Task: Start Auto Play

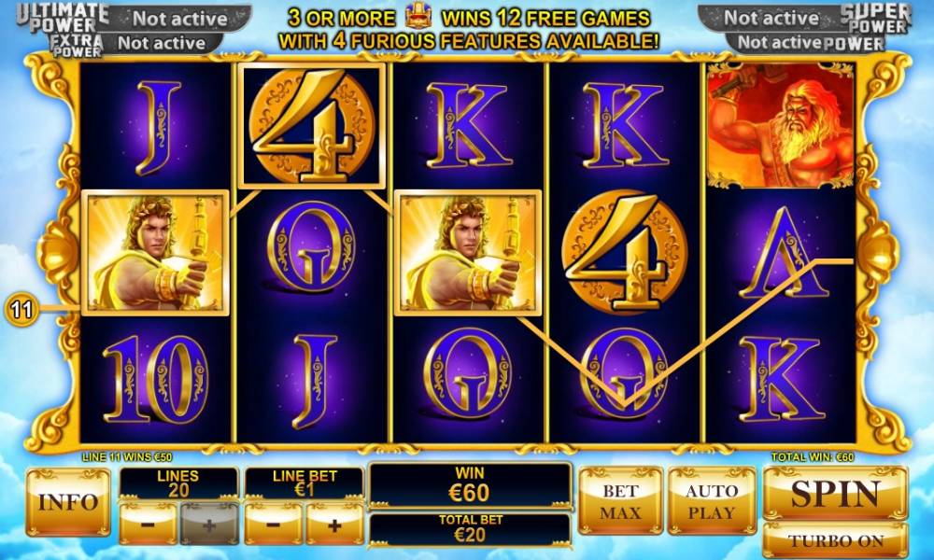Action: coord(711,501)
